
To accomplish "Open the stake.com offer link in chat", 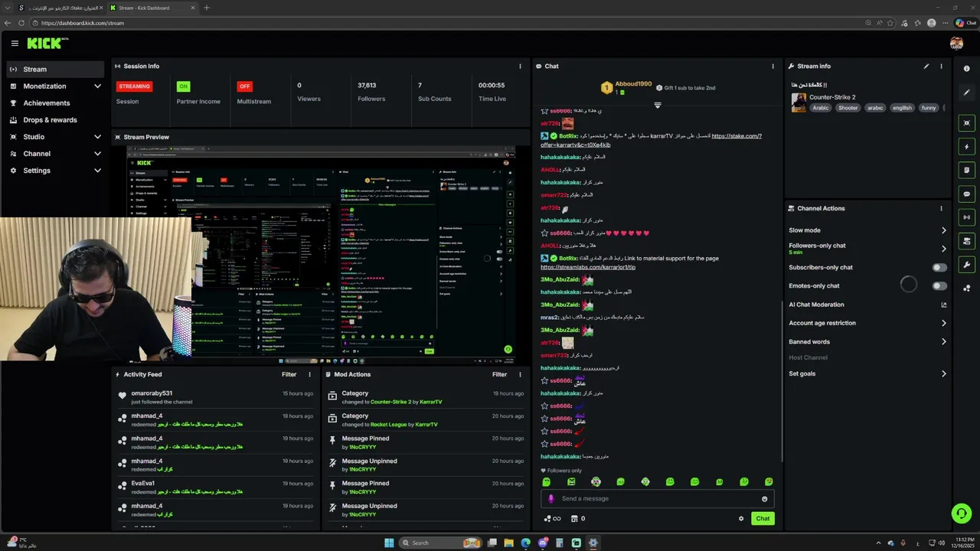I will (x=651, y=140).
